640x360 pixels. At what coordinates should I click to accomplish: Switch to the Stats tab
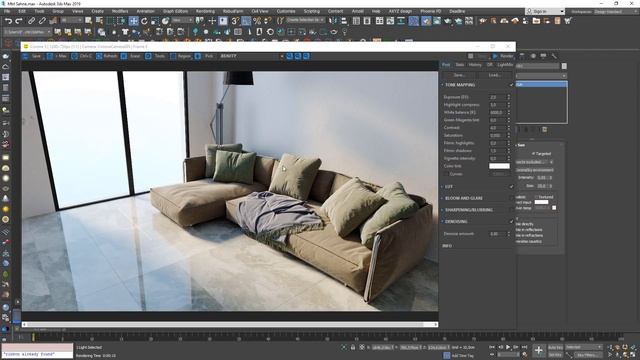pyautogui.click(x=460, y=65)
